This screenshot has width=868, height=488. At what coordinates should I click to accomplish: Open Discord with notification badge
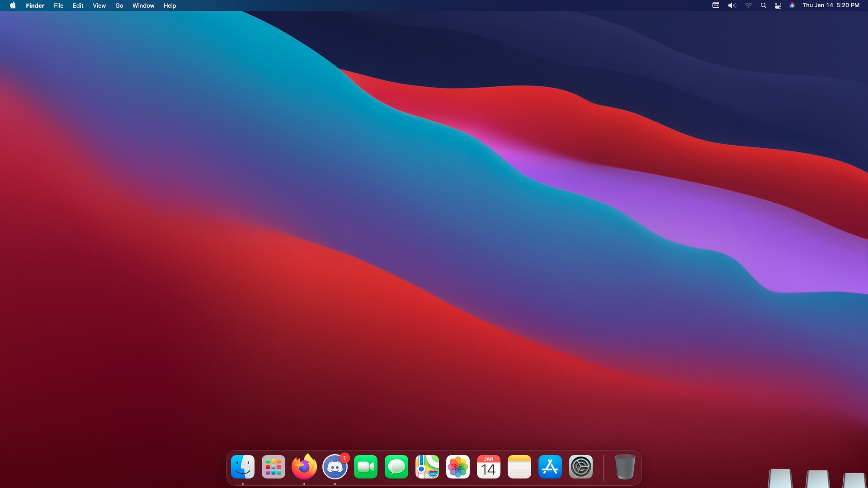pyautogui.click(x=335, y=467)
